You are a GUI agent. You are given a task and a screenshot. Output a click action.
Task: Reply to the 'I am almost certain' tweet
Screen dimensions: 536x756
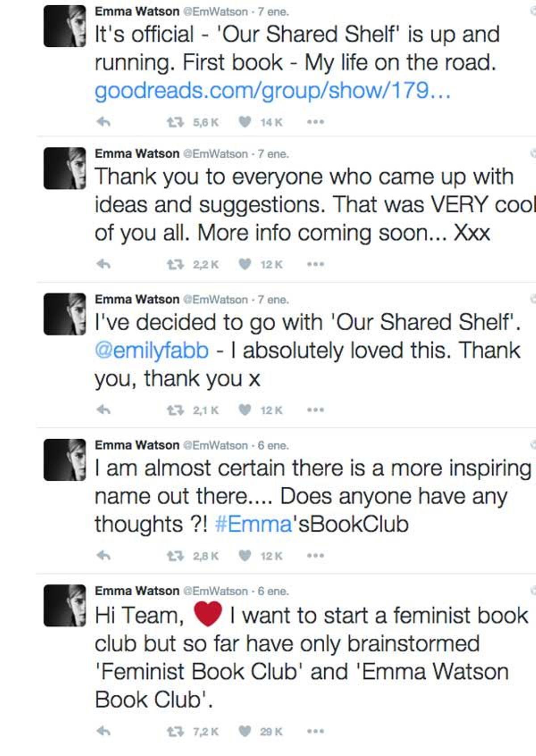pos(104,556)
